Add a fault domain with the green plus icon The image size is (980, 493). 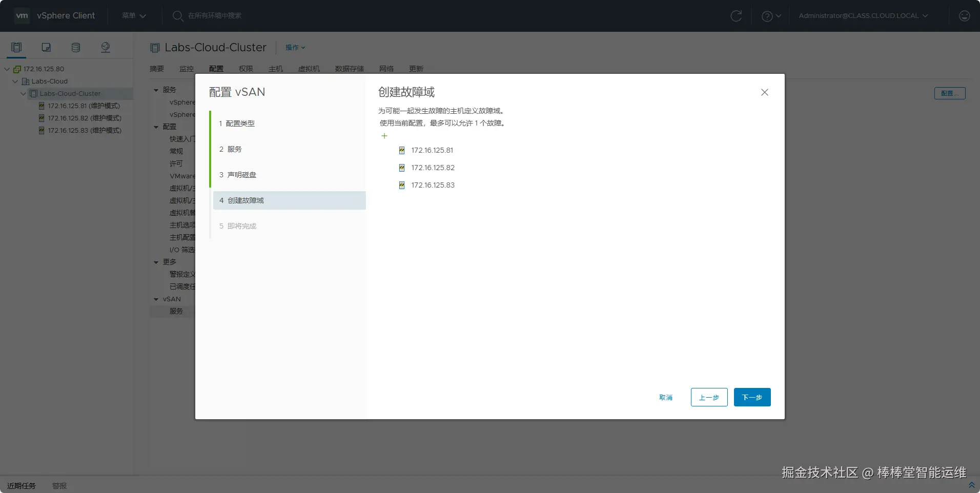click(384, 136)
